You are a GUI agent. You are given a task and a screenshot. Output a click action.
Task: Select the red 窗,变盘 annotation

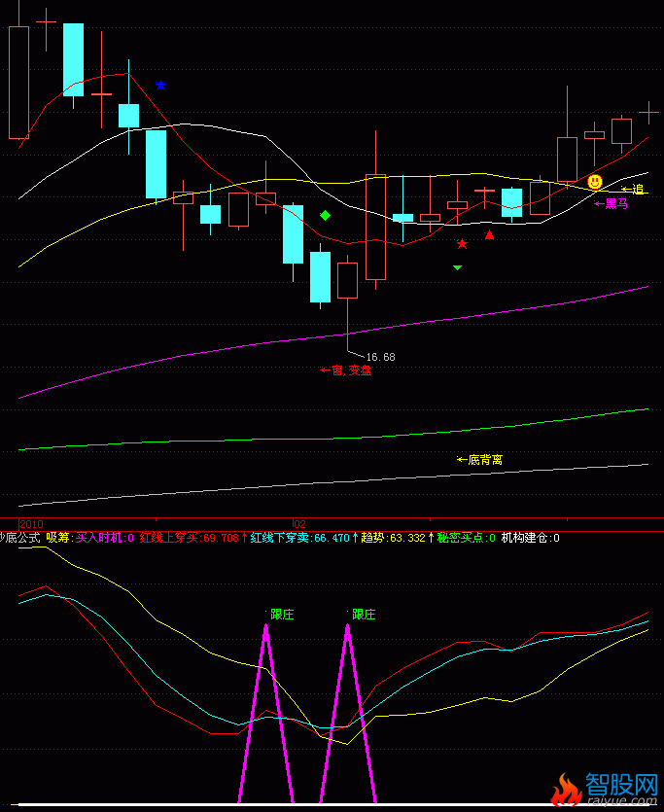346,371
